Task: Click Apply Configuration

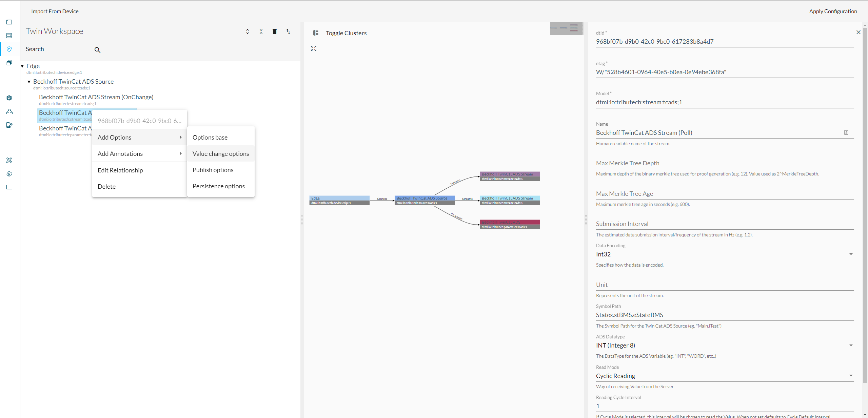Action: tap(833, 11)
